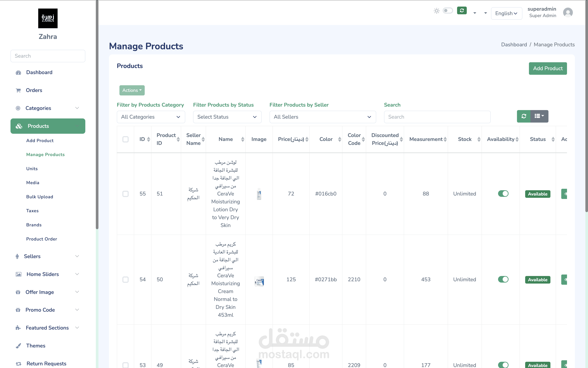Image resolution: width=588 pixels, height=368 pixels.
Task: Click the Return Requests retweet icon
Action: pos(19,364)
